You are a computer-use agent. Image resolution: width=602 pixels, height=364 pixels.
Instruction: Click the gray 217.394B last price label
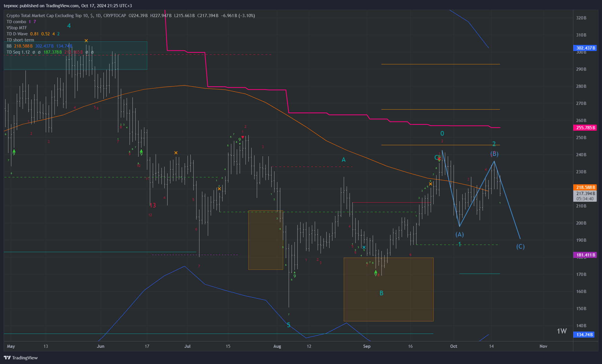[x=585, y=193]
